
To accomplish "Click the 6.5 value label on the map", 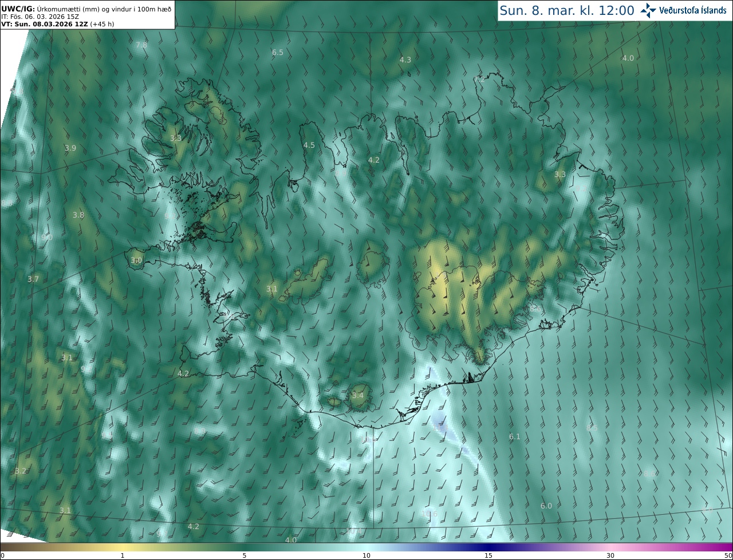I will coord(278,52).
